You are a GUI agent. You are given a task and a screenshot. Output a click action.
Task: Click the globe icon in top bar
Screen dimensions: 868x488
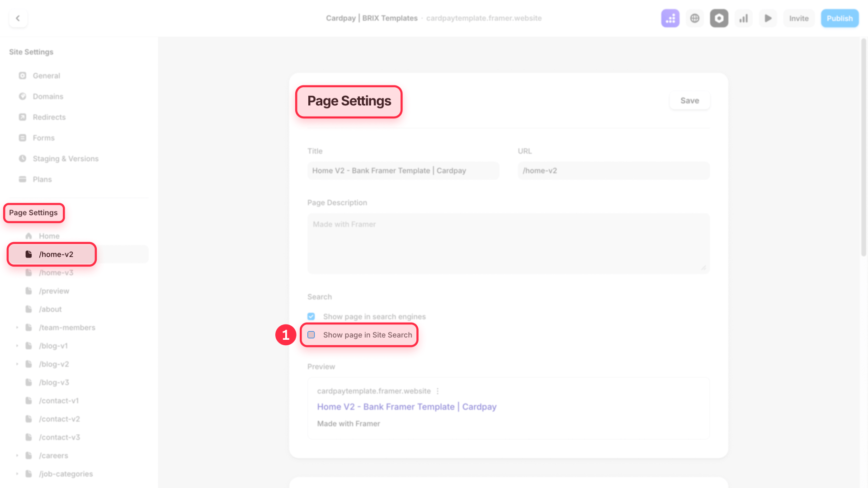coord(695,18)
